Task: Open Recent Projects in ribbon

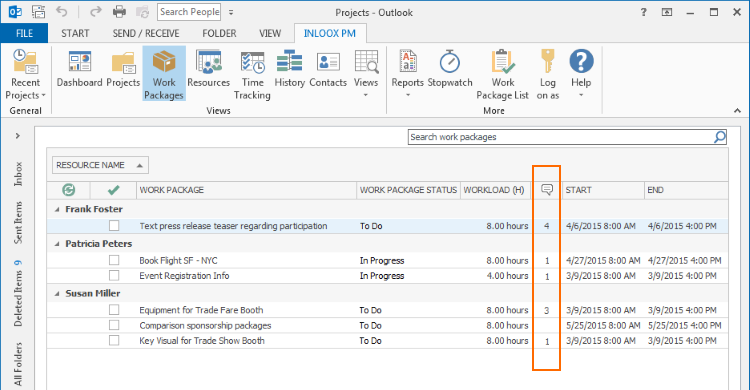Action: (x=25, y=75)
